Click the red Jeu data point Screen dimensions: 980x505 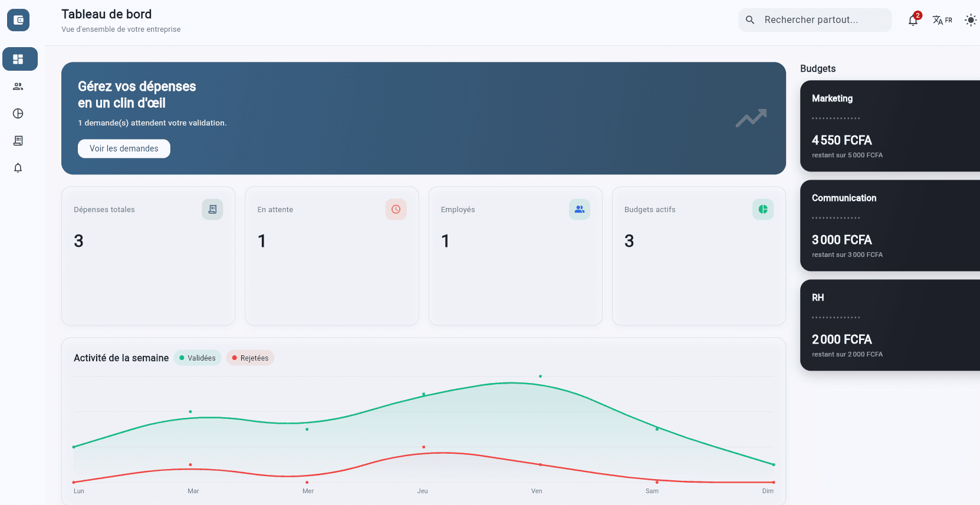[x=423, y=447]
